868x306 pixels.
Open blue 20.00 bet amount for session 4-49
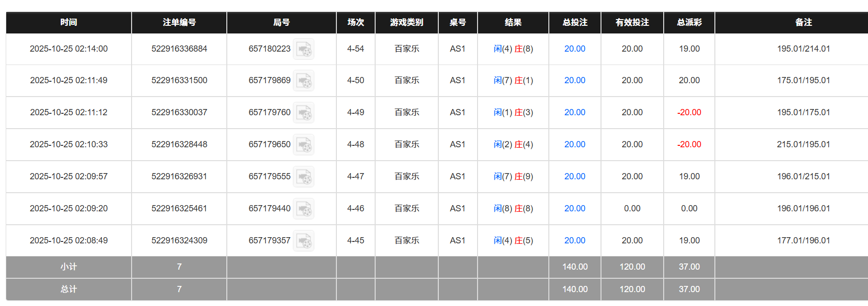(575, 112)
